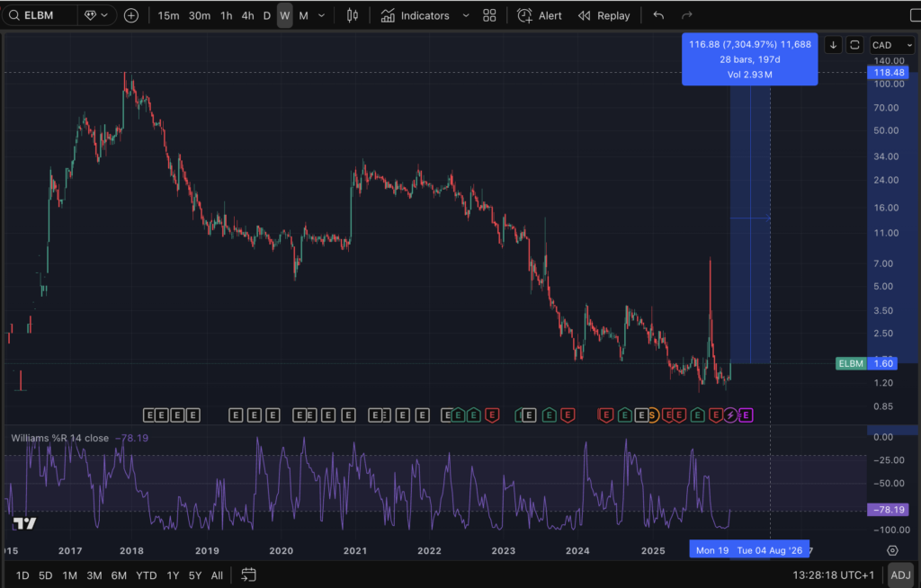Switch to the YTD date range

(x=146, y=575)
